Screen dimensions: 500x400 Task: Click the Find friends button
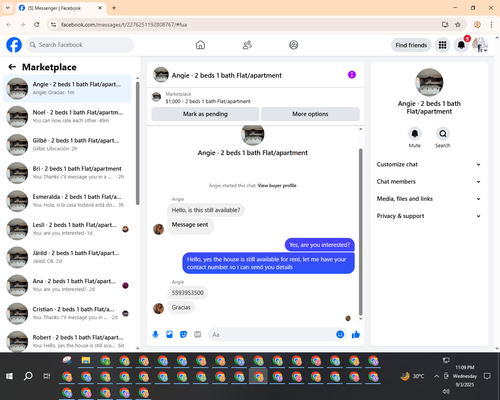411,45
